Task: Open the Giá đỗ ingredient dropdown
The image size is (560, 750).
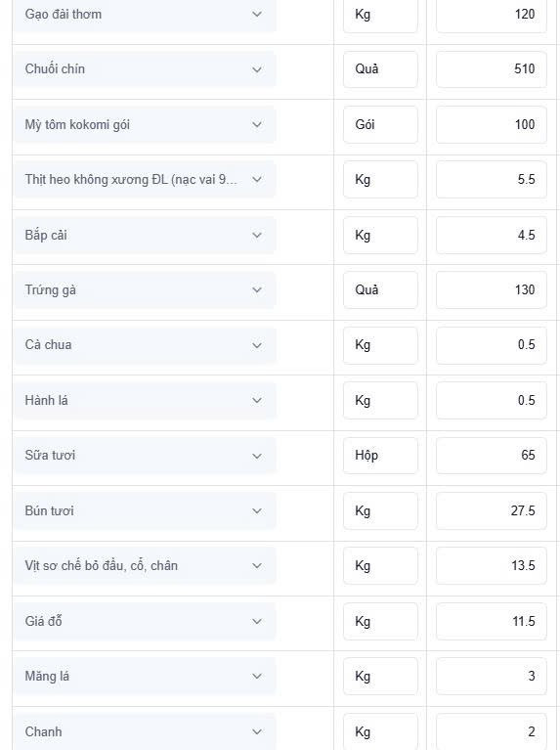Action: 144,621
